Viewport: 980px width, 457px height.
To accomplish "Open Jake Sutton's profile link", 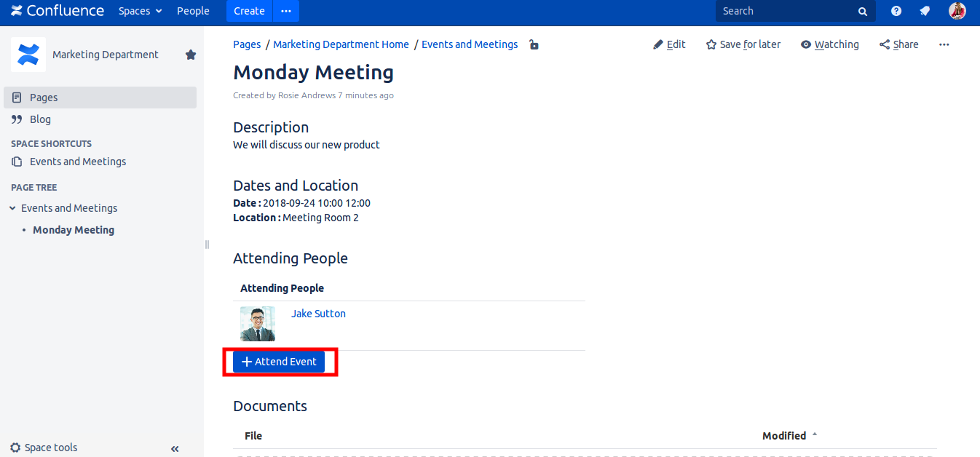I will pos(318,314).
